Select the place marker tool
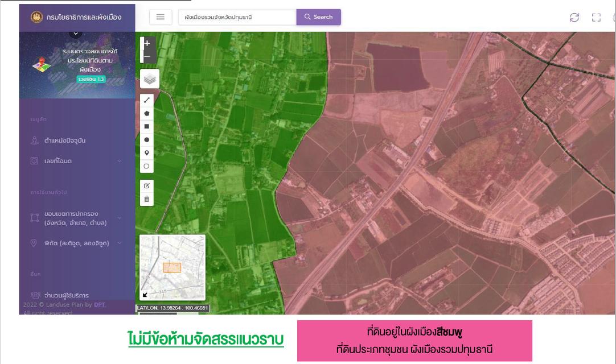 pos(146,153)
